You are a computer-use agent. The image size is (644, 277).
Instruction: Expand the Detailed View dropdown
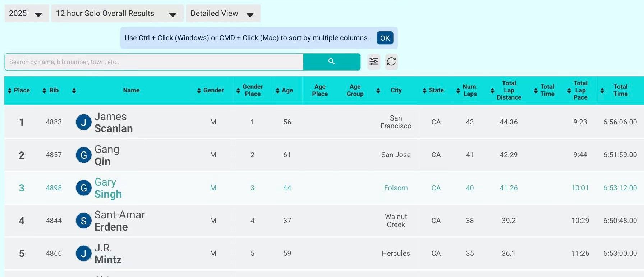pos(222,14)
